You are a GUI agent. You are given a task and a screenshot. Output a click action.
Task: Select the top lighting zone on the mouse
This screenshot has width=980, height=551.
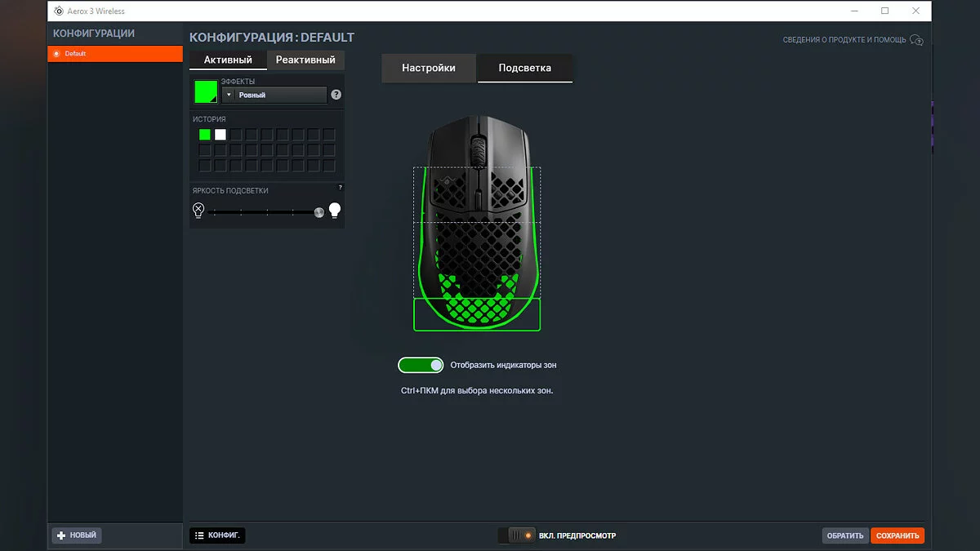click(x=477, y=194)
